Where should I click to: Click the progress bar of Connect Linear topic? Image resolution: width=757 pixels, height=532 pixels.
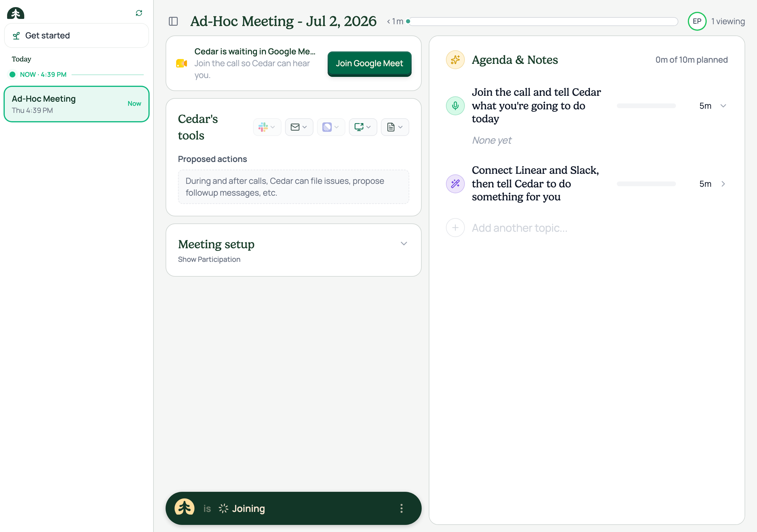pos(646,184)
